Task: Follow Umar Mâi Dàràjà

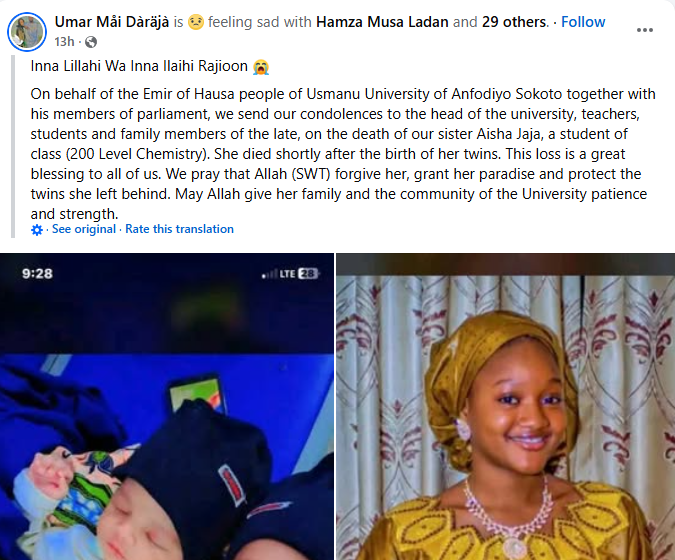Action: pos(584,22)
